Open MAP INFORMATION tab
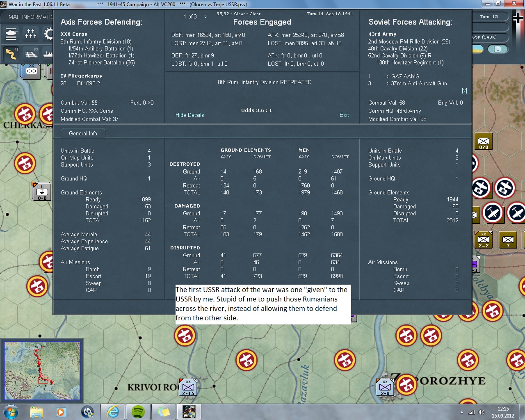The image size is (525, 420). pyautogui.click(x=30, y=17)
